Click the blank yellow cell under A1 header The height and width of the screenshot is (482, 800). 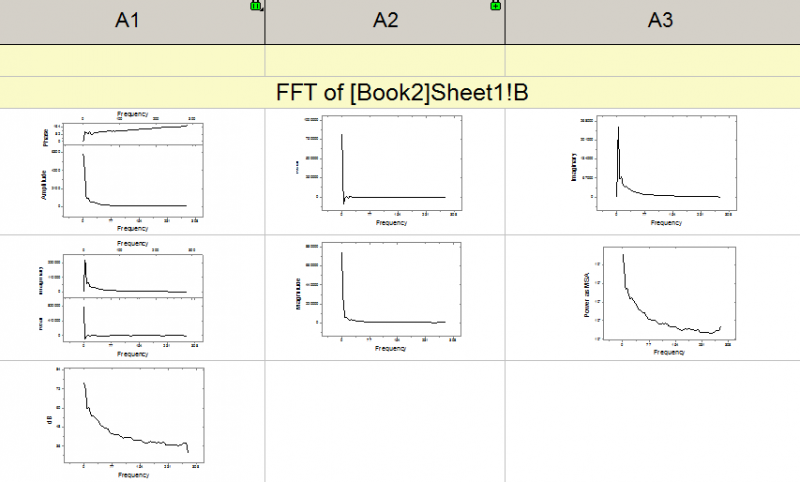pyautogui.click(x=132, y=60)
